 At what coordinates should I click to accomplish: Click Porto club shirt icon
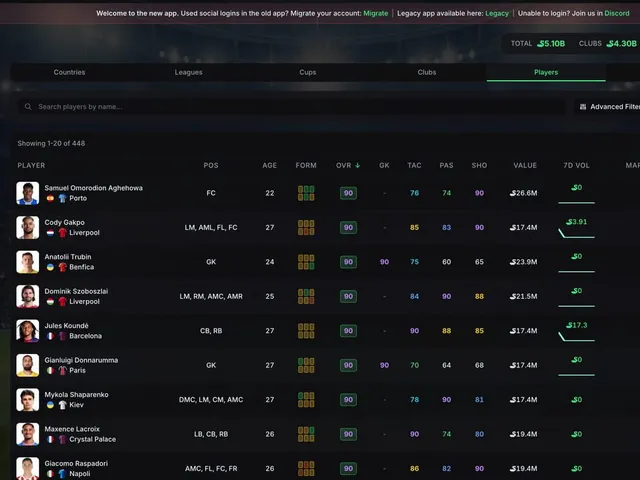pos(62,198)
